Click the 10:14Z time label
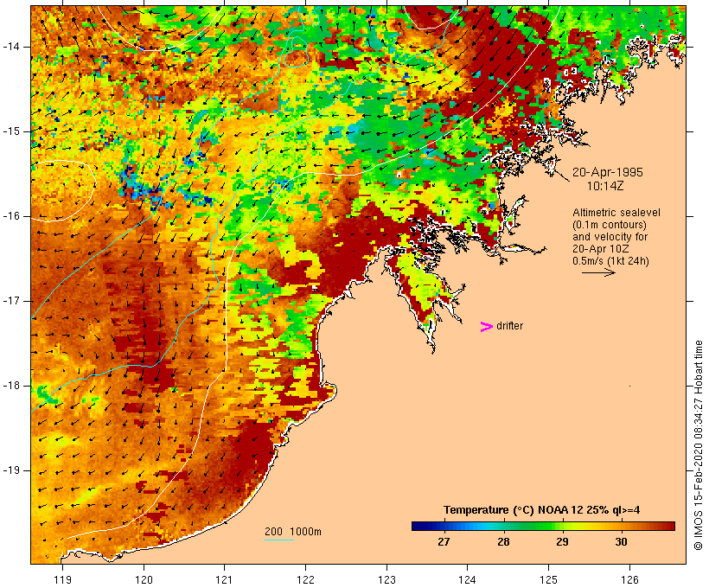This screenshot has width=709, height=588. click(x=605, y=186)
